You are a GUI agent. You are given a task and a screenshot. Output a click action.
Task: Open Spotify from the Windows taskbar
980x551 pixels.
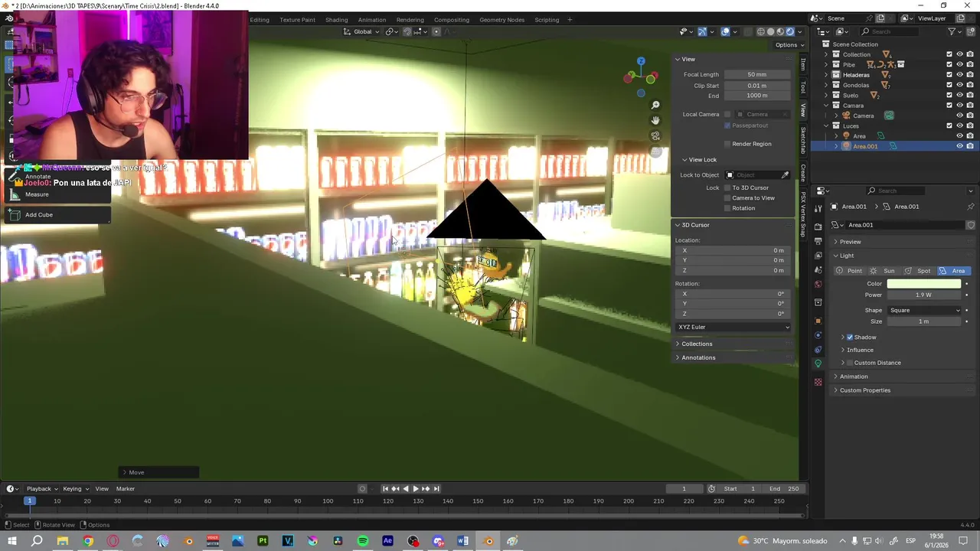click(363, 541)
